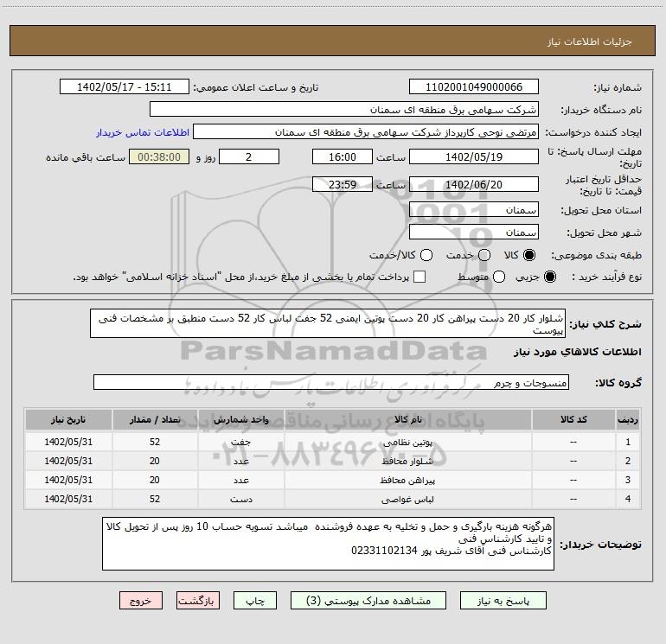Click the گروه کالا field منسوجات و چرم
Image resolution: width=666 pixels, height=644 pixels.
pyautogui.click(x=331, y=382)
